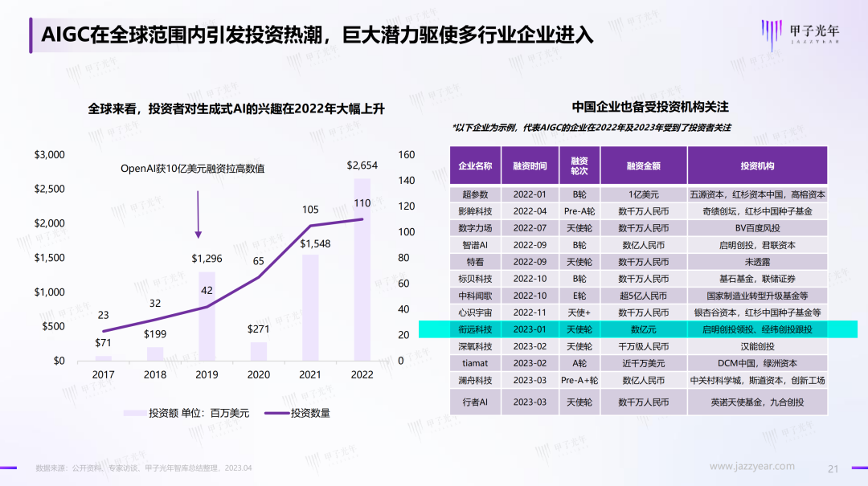Viewport: 868px width, 486px height.
Task: Click the Pre-A+轮 round cell
Action: 579,380
